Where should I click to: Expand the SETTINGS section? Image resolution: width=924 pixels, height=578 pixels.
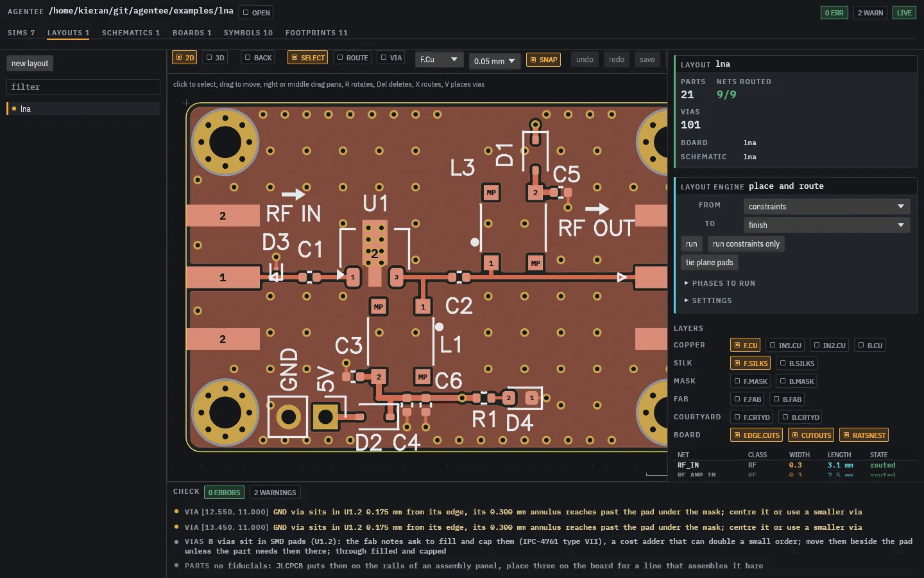708,301
